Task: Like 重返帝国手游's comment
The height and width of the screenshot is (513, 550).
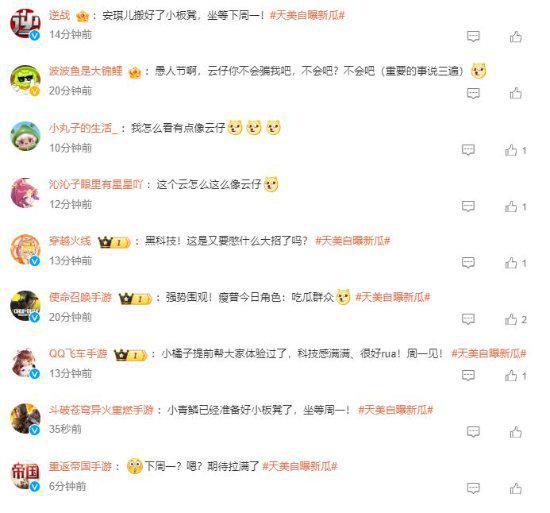Action: [516, 488]
